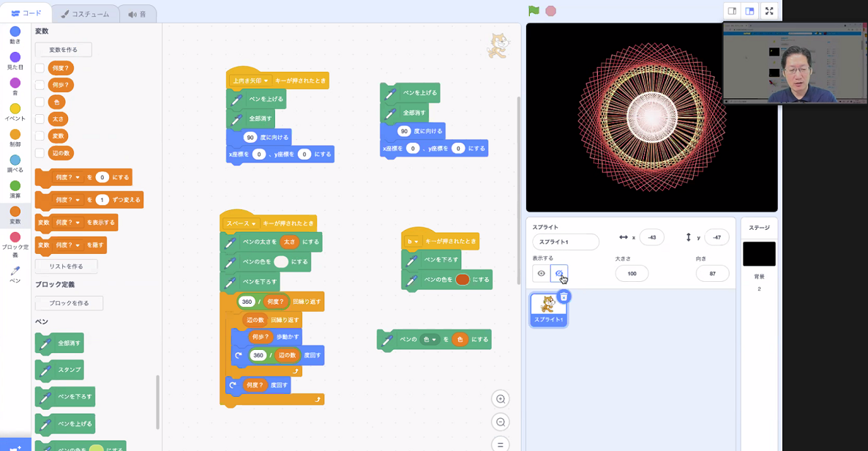The height and width of the screenshot is (451, 868).
Task: Reset workspace zoom to default
Action: tap(501, 444)
